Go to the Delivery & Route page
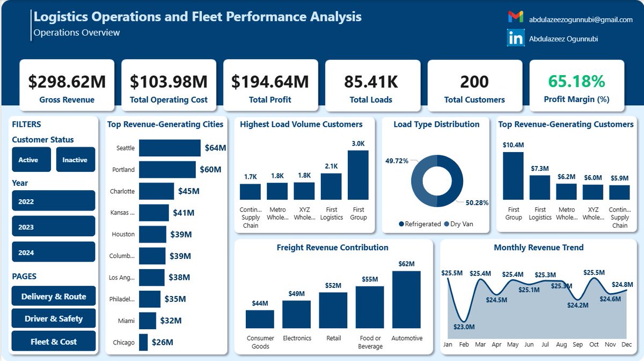This screenshot has width=644, height=361. 54,296
